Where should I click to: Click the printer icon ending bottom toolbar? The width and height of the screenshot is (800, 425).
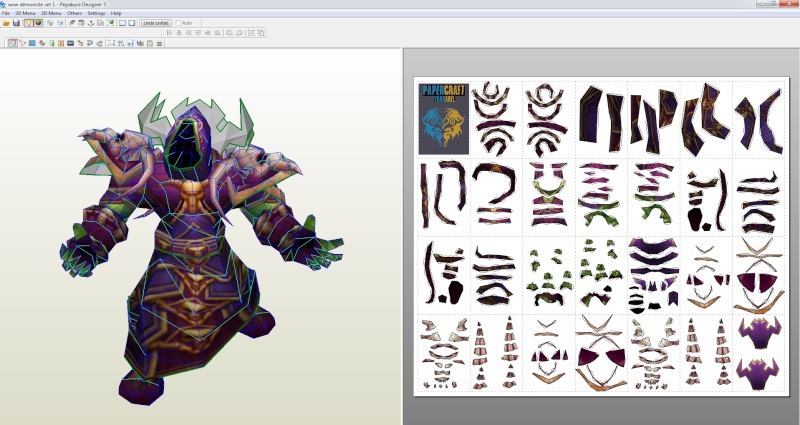pos(159,43)
